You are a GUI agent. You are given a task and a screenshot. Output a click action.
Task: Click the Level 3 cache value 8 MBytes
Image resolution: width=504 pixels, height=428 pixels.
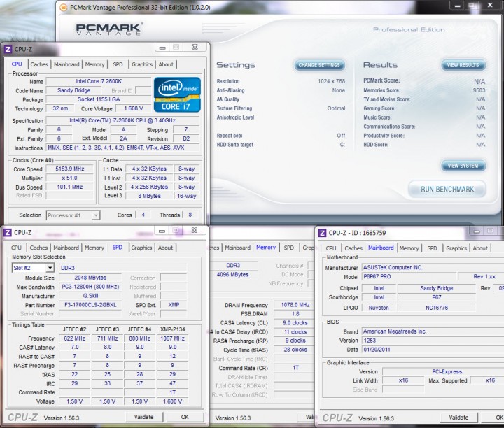coord(149,196)
